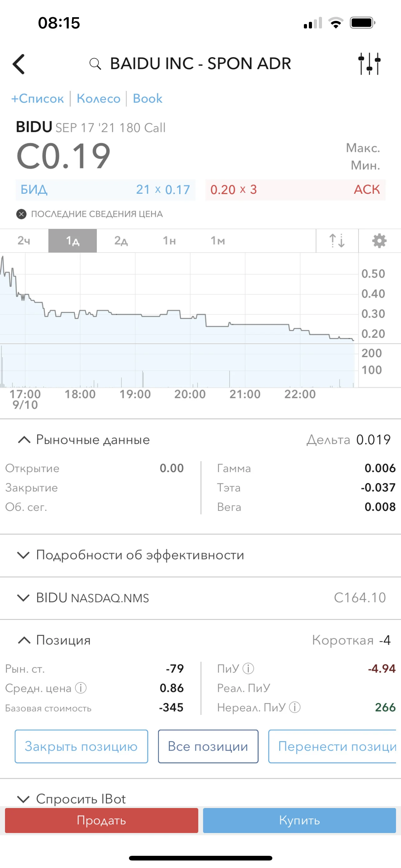Switch chart to 1н range
This screenshot has height=868, width=401.
[169, 241]
